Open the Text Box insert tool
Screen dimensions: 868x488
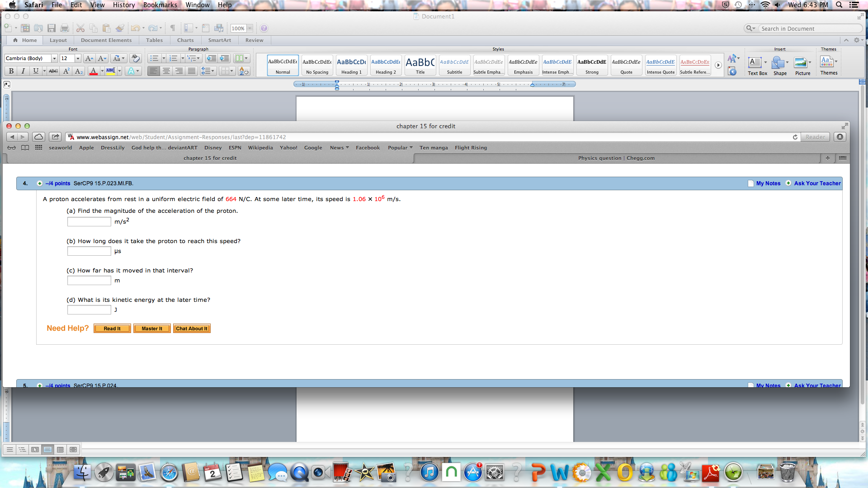tap(756, 64)
